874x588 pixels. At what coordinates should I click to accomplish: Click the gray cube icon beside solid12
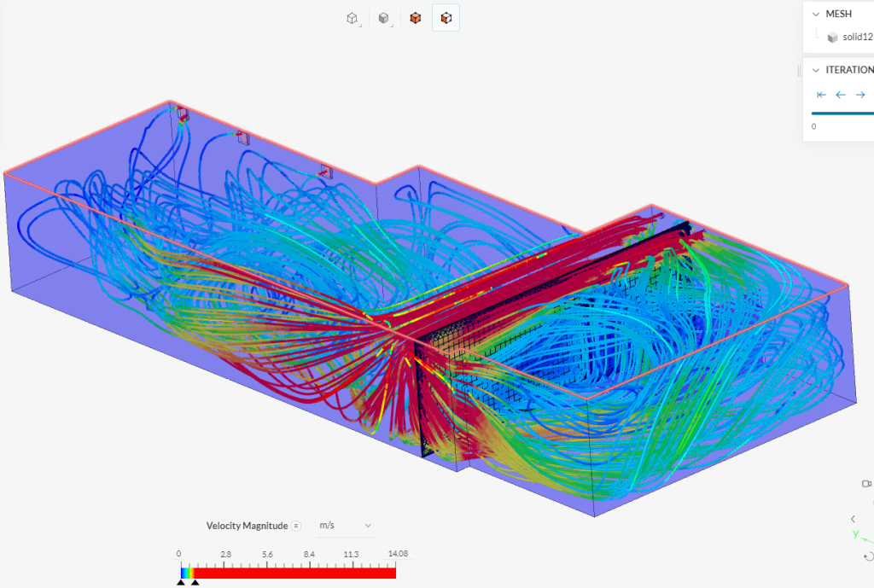coord(833,38)
